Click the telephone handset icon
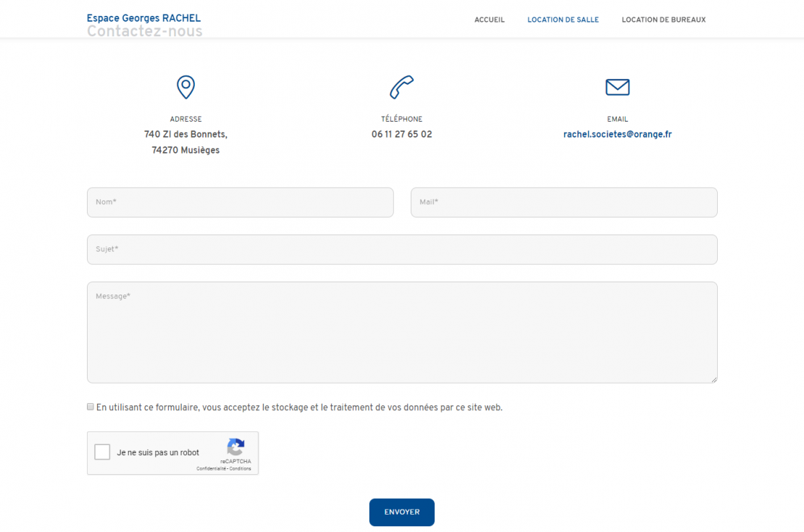This screenshot has height=532, width=804. pyautogui.click(x=401, y=87)
